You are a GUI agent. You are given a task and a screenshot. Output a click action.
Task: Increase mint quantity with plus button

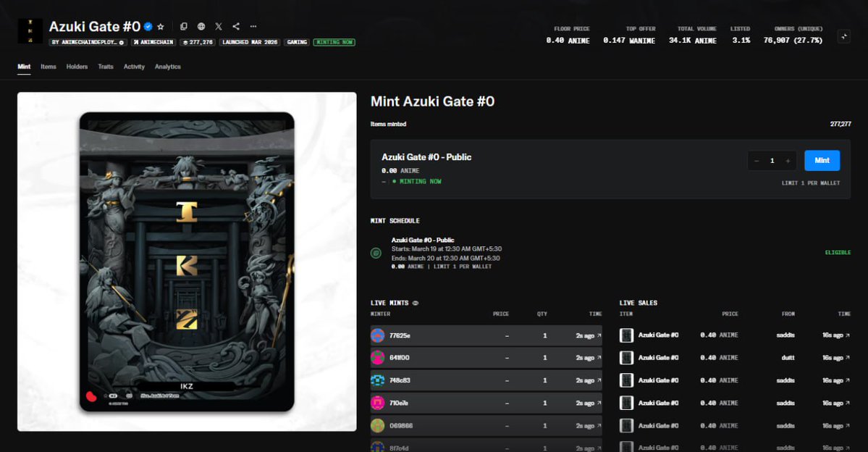788,161
